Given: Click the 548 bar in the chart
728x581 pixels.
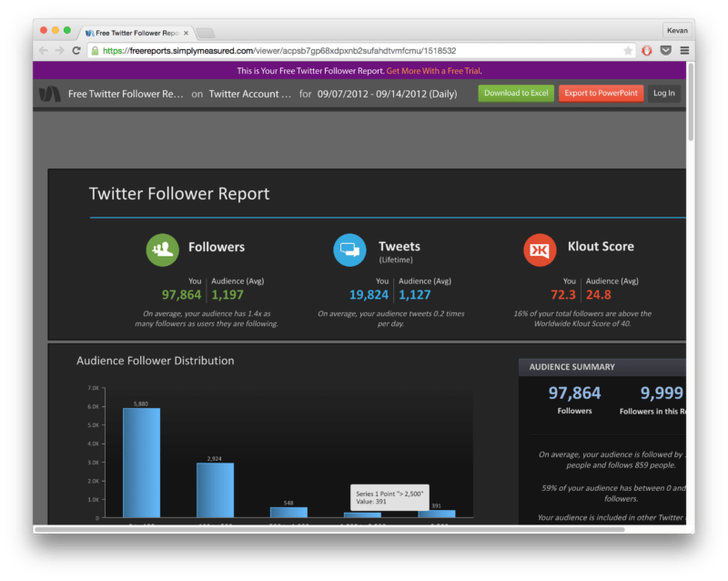Looking at the screenshot, I should (288, 512).
